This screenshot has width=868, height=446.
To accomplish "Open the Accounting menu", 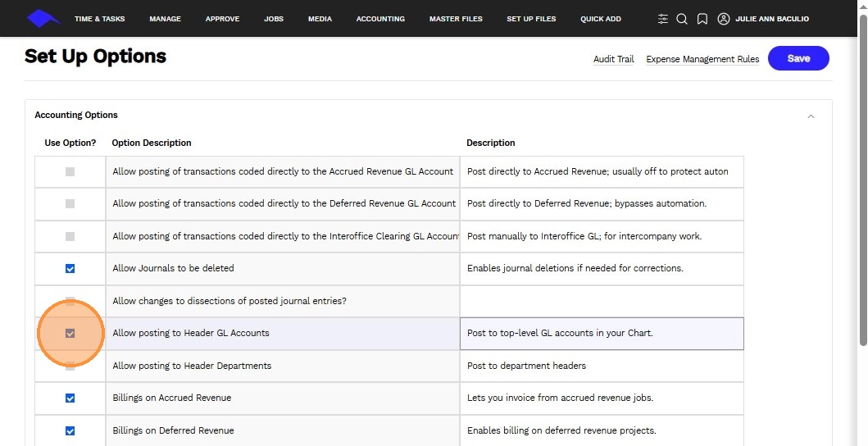I will [x=380, y=19].
